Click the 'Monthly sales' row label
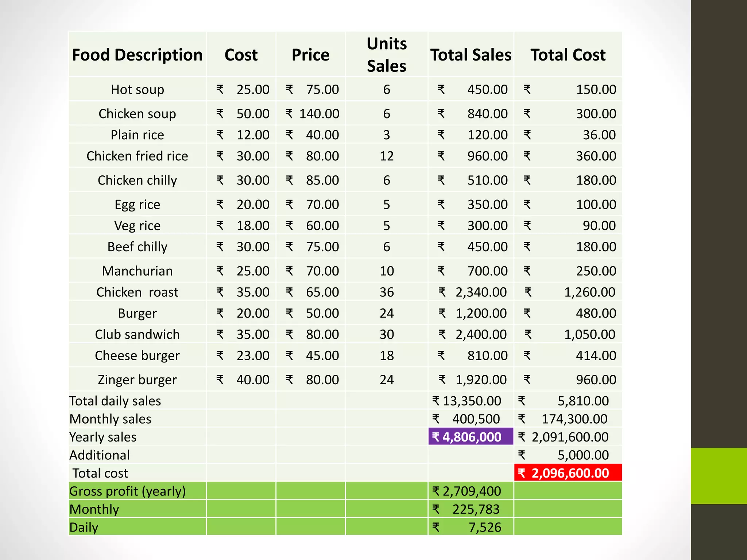This screenshot has height=560, width=747. point(111,419)
